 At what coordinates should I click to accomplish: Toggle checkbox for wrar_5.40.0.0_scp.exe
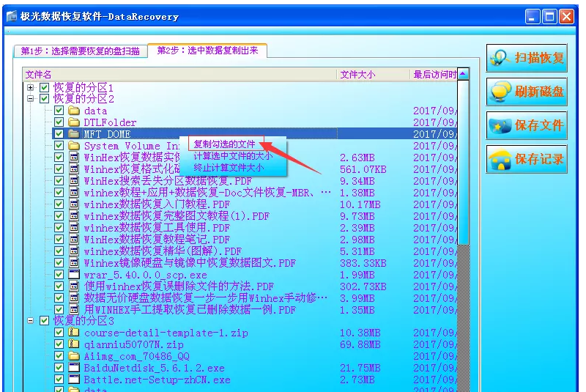click(59, 275)
